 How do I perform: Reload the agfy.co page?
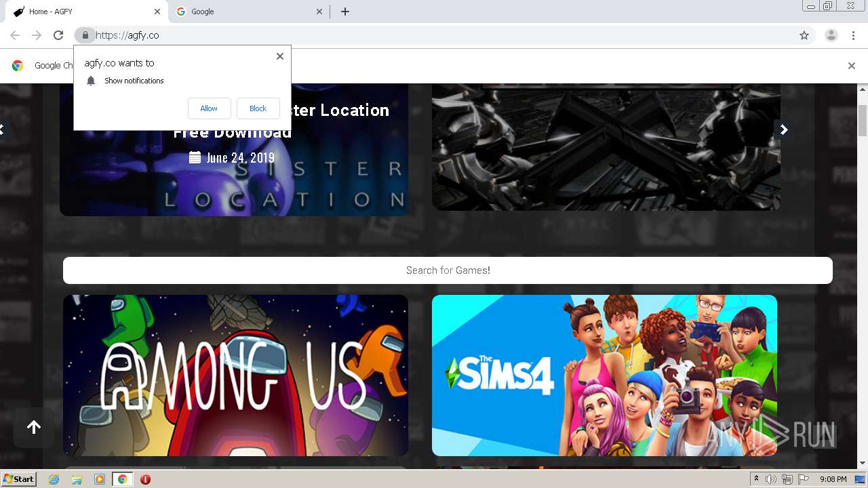(x=58, y=35)
